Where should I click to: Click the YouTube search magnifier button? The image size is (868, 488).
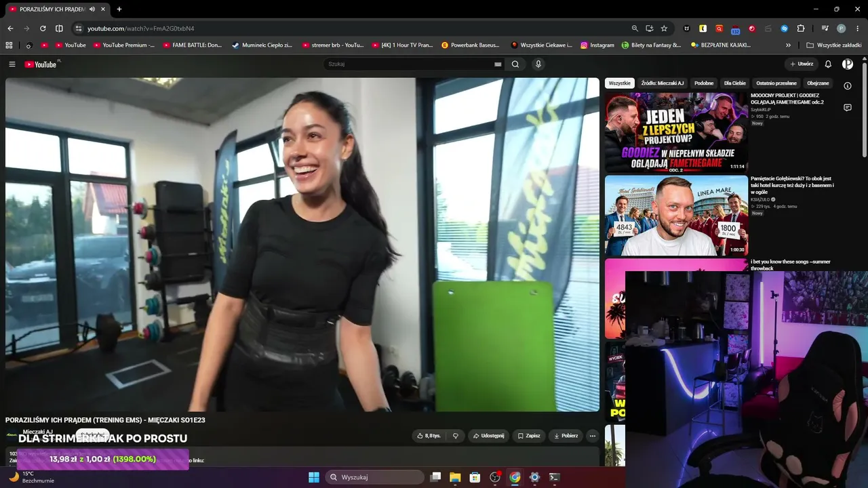(515, 64)
